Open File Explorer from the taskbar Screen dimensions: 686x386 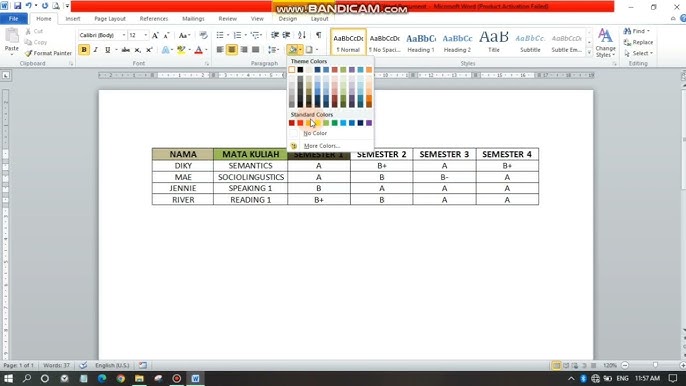click(x=140, y=379)
